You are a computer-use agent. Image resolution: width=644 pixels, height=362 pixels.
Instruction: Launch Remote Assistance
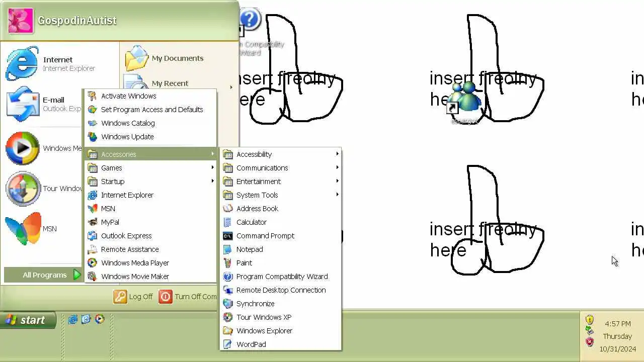tap(151, 249)
